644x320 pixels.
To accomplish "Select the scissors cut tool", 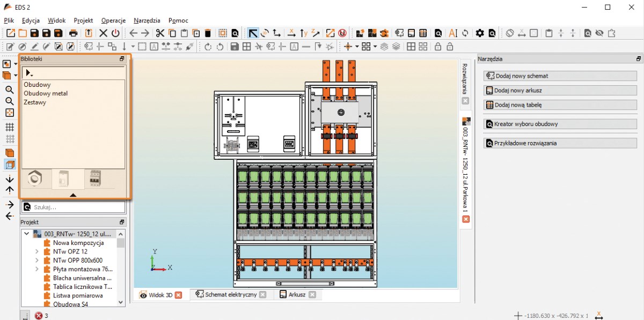I will (x=160, y=33).
